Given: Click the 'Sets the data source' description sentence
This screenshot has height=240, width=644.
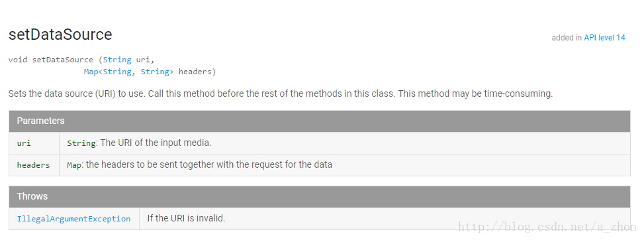Looking at the screenshot, I should pyautogui.click(x=281, y=93).
